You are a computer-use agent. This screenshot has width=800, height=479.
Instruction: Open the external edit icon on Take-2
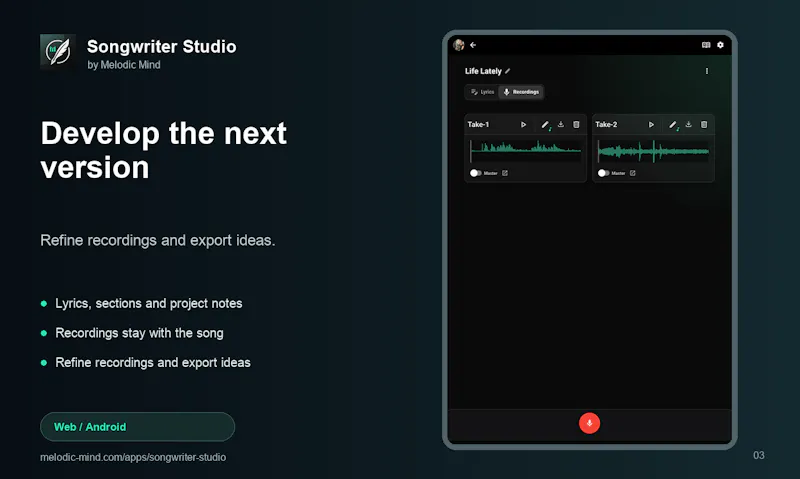pos(633,173)
